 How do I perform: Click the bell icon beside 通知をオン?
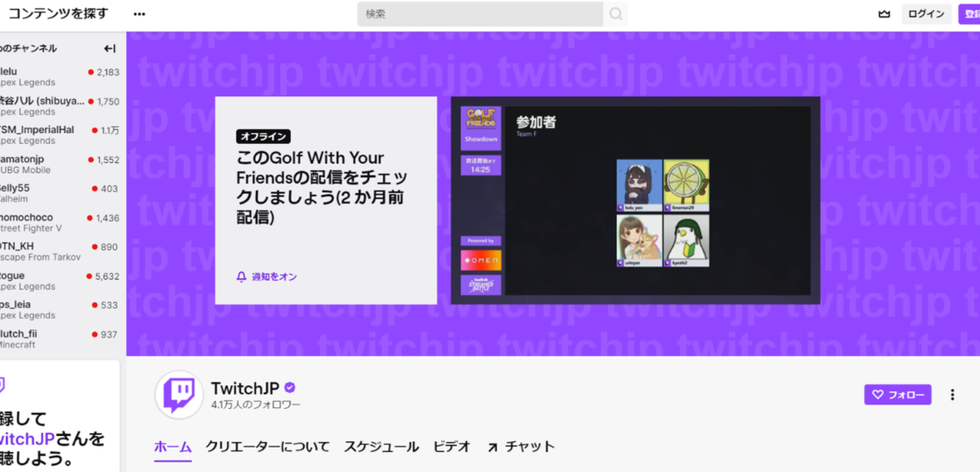[241, 276]
